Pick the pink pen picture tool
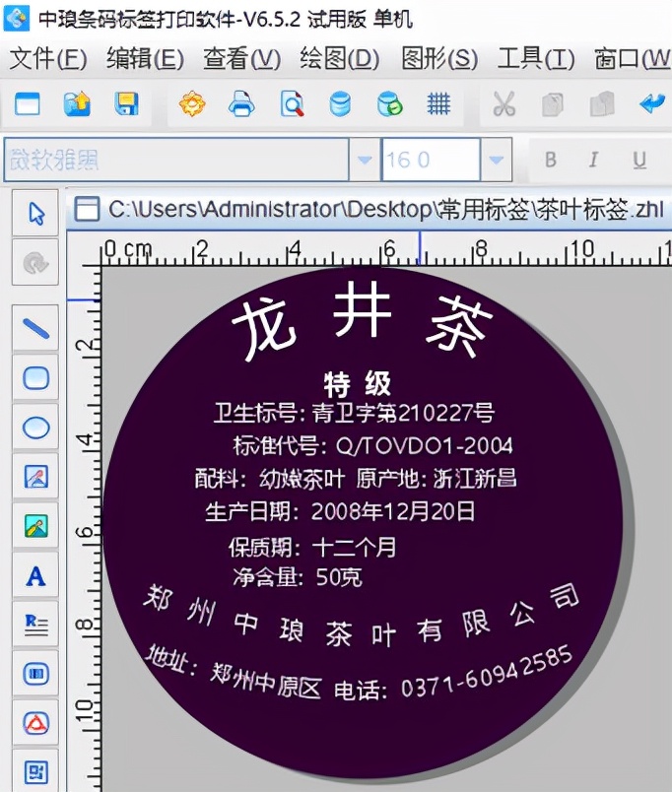The image size is (672, 792). 35,477
